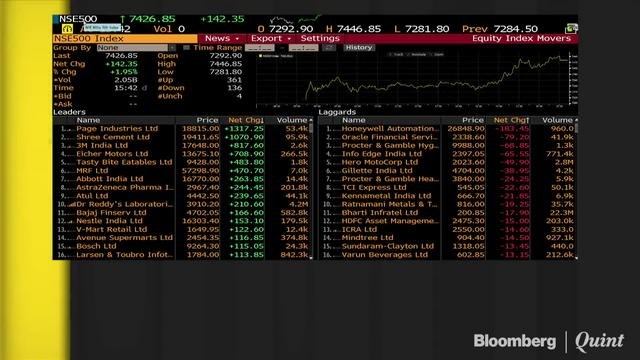Select the Eicher Motors Ltd row
640x360 pixels.
tap(181, 154)
